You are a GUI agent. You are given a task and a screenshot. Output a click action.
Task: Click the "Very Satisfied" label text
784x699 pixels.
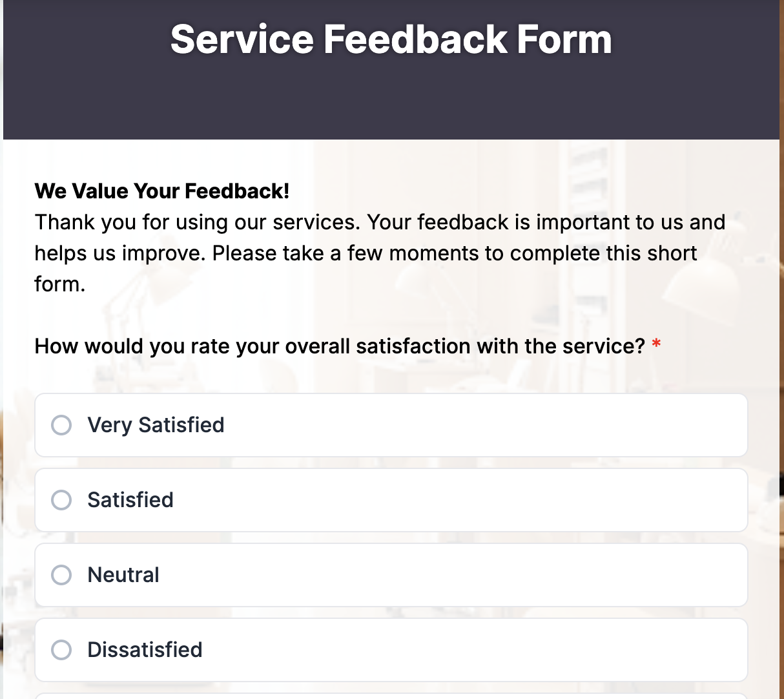click(156, 425)
